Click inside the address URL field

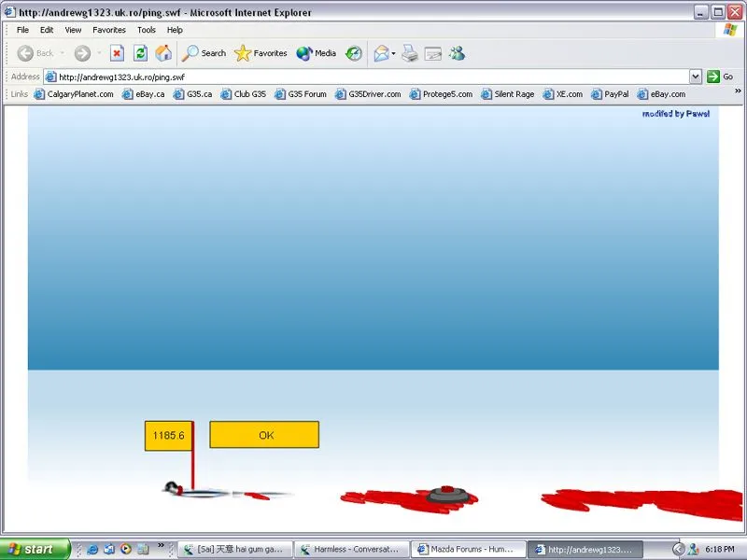click(x=373, y=77)
